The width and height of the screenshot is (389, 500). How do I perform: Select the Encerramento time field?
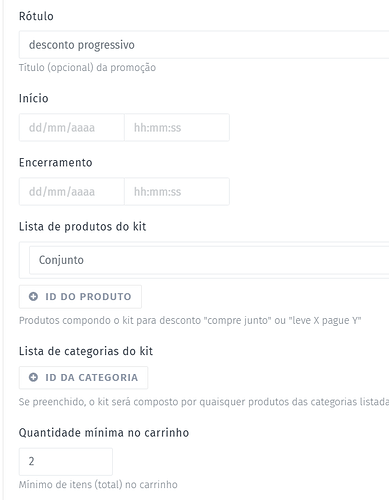tap(177, 191)
